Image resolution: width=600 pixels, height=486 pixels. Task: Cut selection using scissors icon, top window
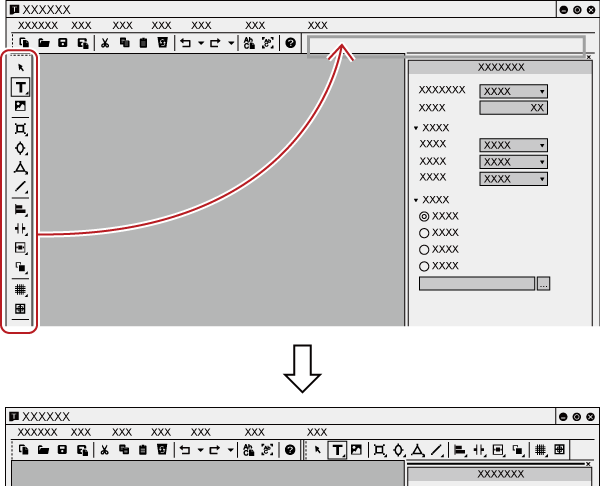pyautogui.click(x=105, y=43)
